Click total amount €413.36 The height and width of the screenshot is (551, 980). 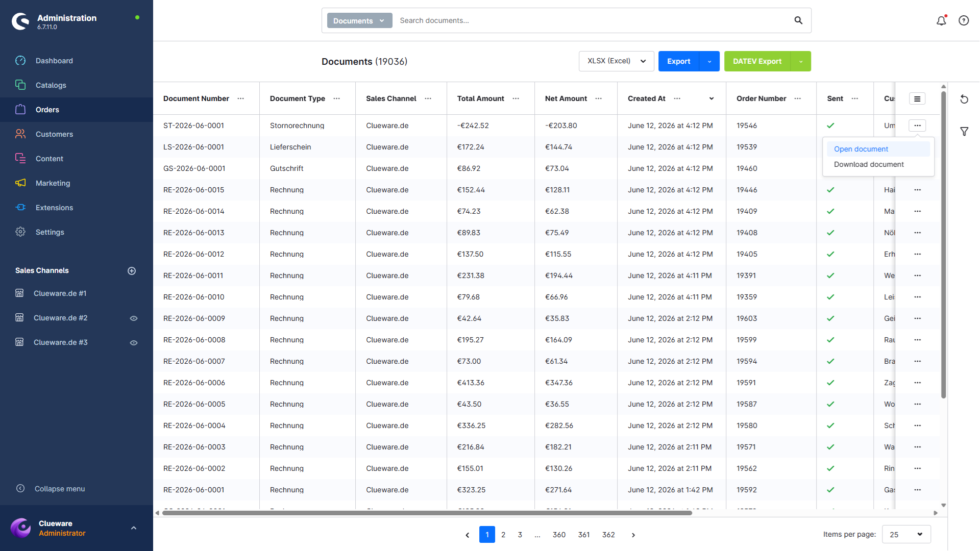pos(471,383)
